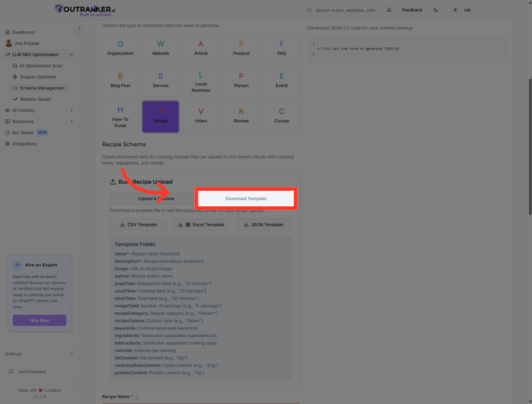The height and width of the screenshot is (404, 532).
Task: Select the Recipe schema type
Action: (160, 117)
